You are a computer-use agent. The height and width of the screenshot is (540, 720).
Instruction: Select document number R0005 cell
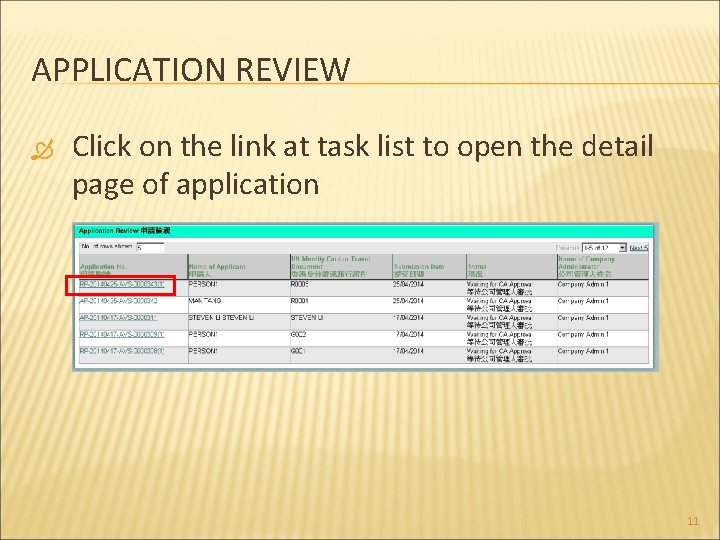(299, 284)
